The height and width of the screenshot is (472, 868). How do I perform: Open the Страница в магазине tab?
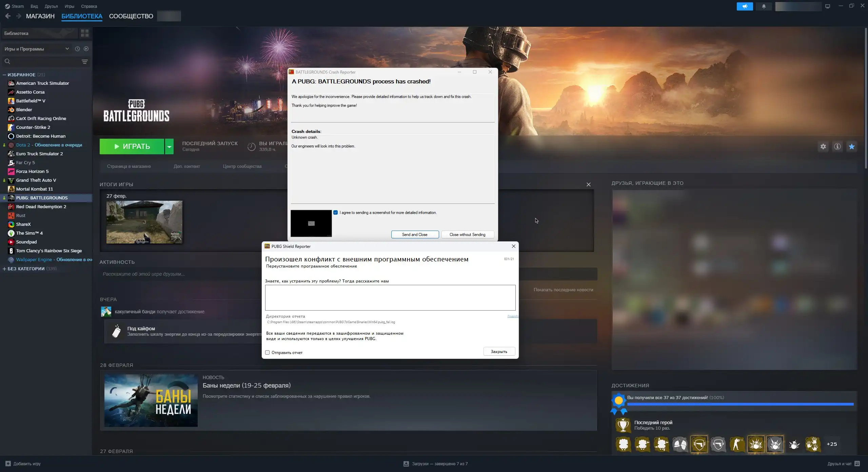pyautogui.click(x=129, y=166)
